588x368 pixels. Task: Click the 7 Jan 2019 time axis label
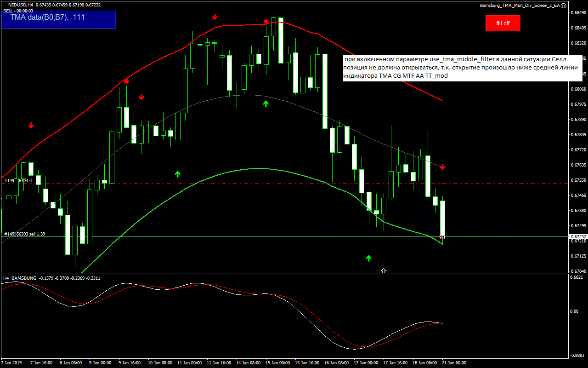point(12,363)
